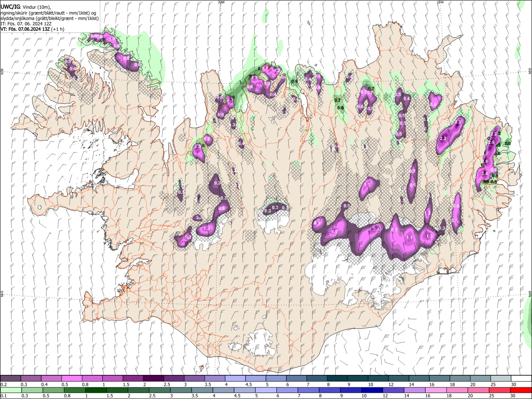Pick the grey-green 3 swatch in lower legend row
This screenshot has width=532, height=399.
[x=180, y=390]
